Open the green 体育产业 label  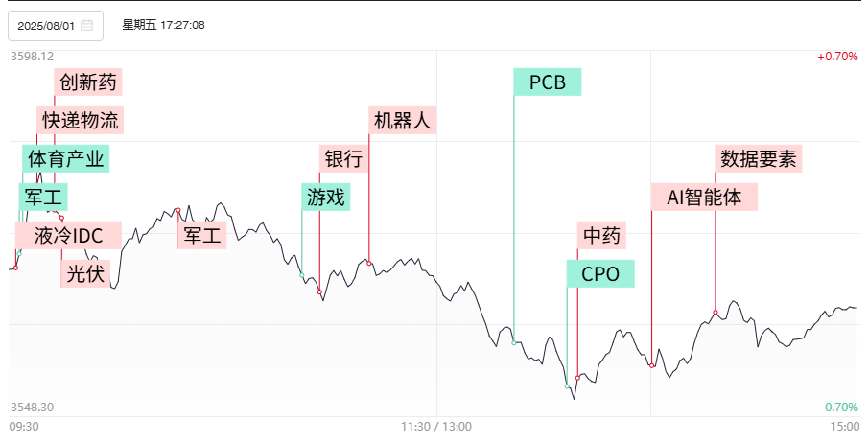click(65, 158)
